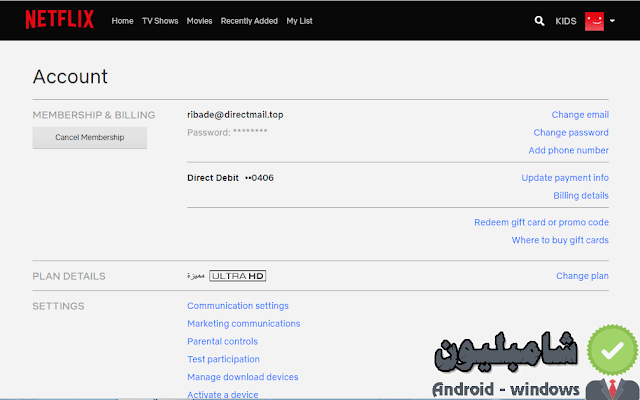Click the Netflix logo
The width and height of the screenshot is (640, 400).
point(60,20)
